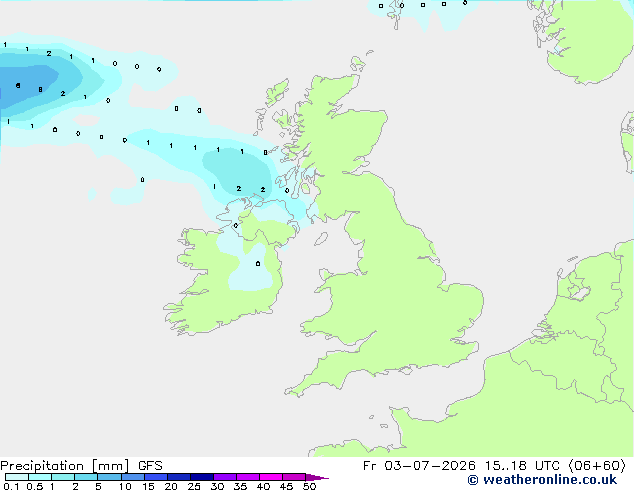Viewport: 634px width, 490px height.
Task: Open the weatheronline.co.uk copyright link
Action: 542,480
